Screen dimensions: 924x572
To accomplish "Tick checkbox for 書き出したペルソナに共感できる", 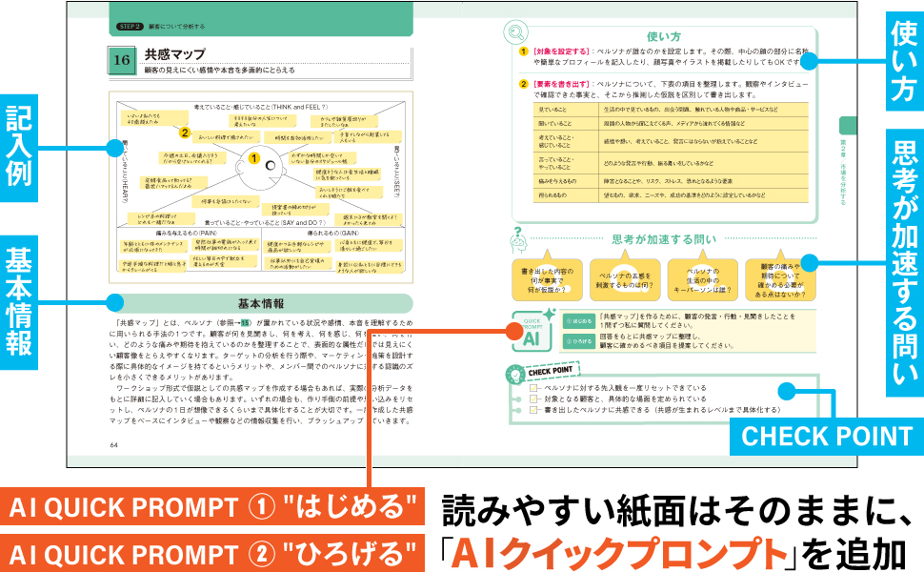I will coord(533,409).
